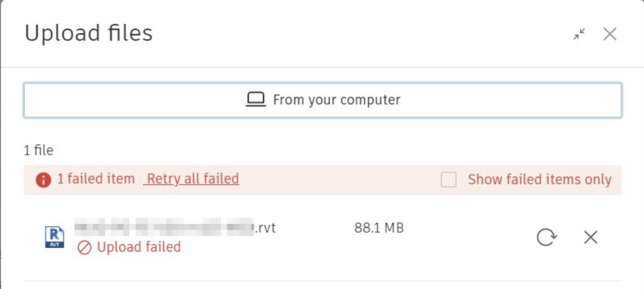644x289 pixels.
Task: Close the Upload files dialog
Action: (610, 34)
